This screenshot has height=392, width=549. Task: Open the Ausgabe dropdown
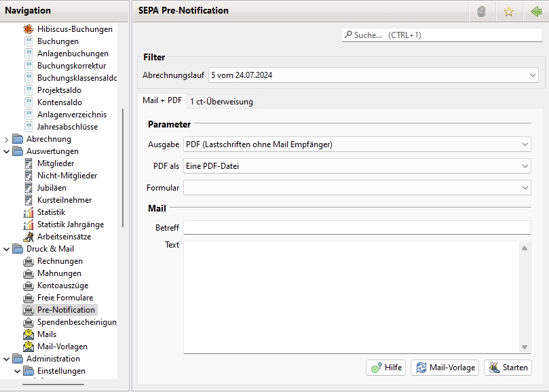tap(356, 144)
